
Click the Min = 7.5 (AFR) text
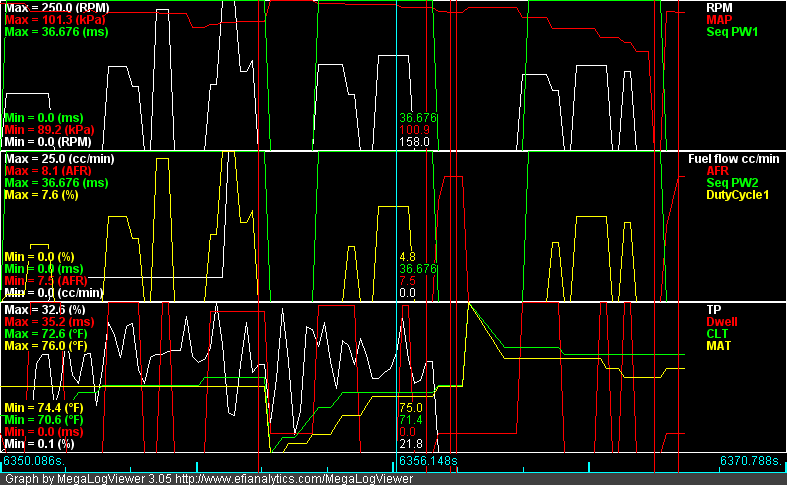pyautogui.click(x=46, y=281)
